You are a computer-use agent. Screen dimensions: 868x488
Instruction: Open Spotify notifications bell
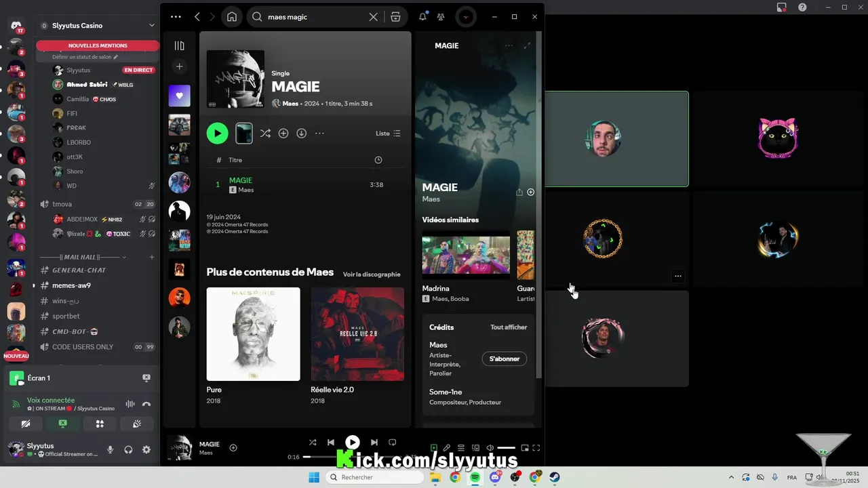[422, 17]
